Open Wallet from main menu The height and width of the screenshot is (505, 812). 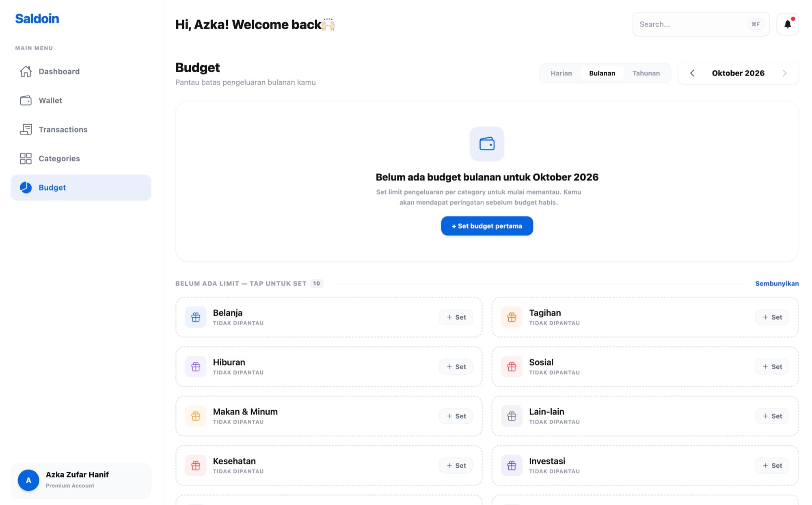click(x=81, y=100)
